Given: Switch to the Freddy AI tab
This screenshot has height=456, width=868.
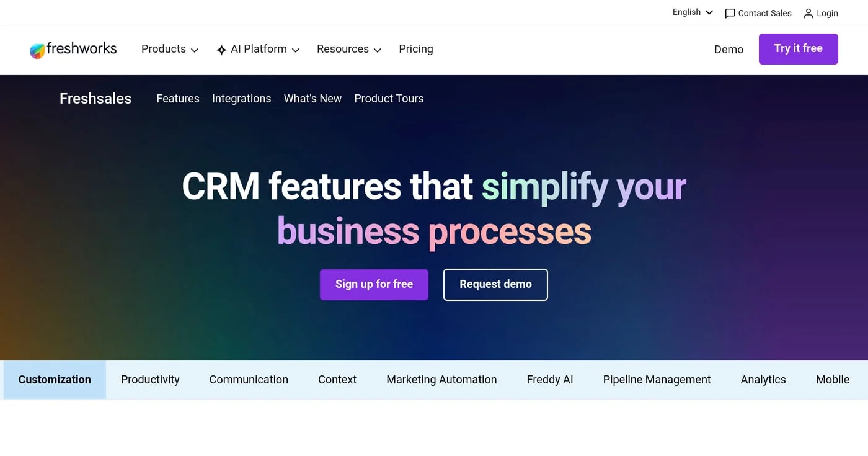Looking at the screenshot, I should [x=550, y=380].
